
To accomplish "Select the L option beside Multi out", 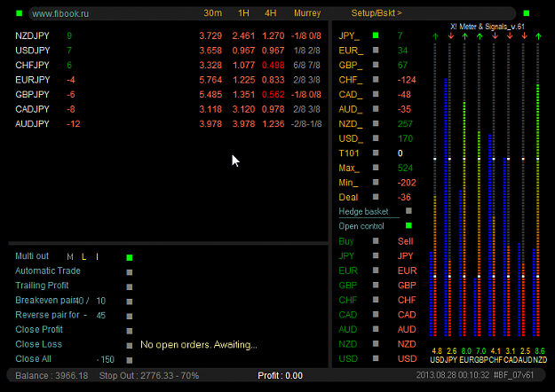I will point(83,257).
